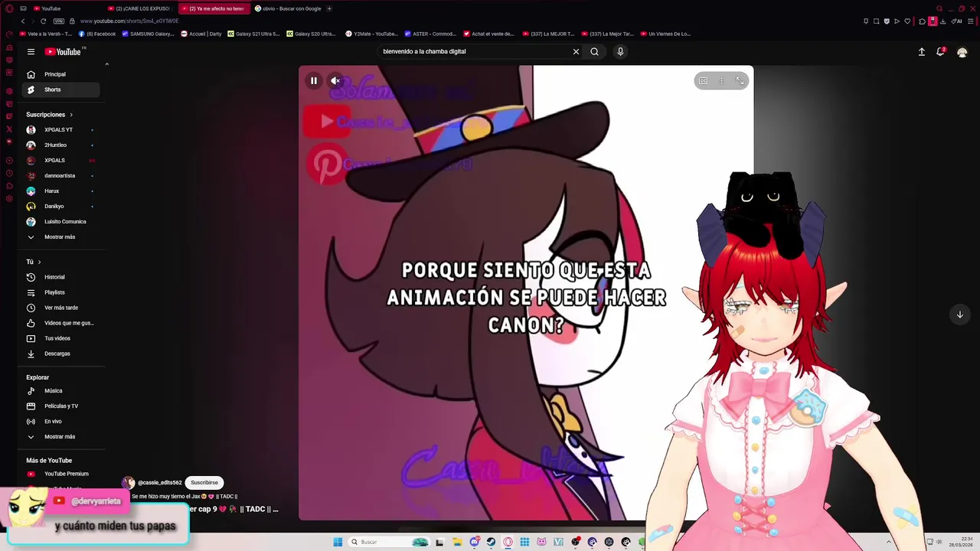Viewport: 980px width, 551px height.
Task: Unmute the Short's volume
Action: 335,80
